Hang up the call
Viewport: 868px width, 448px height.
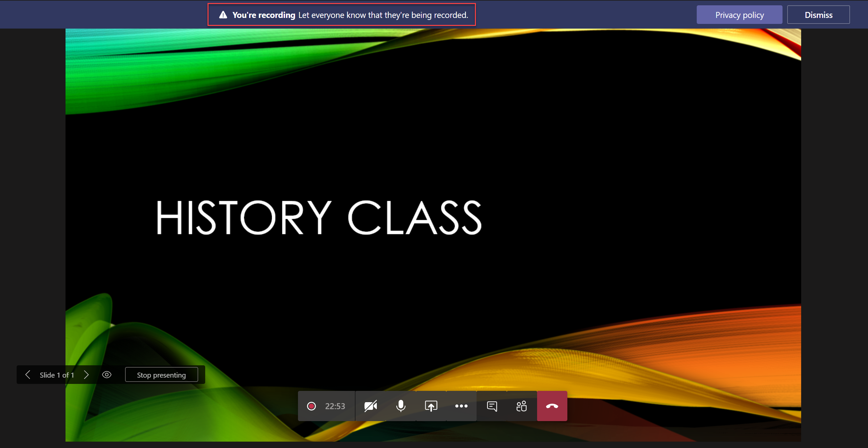(x=552, y=406)
